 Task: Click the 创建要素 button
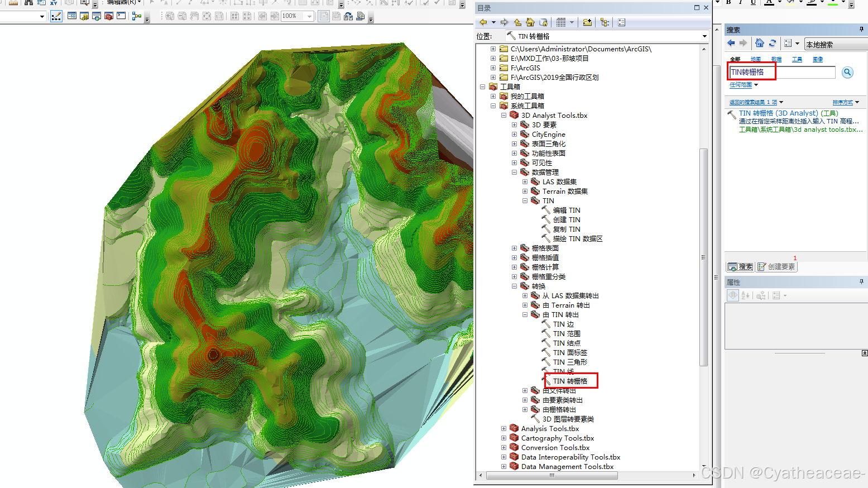(x=776, y=267)
